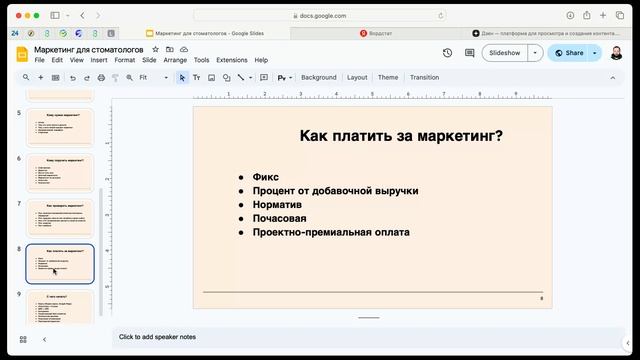Expand Safari sidebar dropdown arrow

[x=67, y=16]
